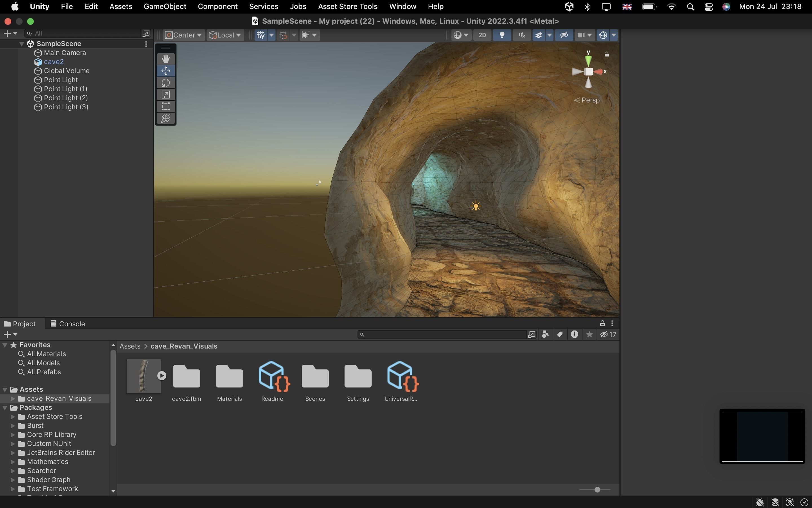Select the Rotate tool
This screenshot has height=508, width=812.
click(x=166, y=83)
